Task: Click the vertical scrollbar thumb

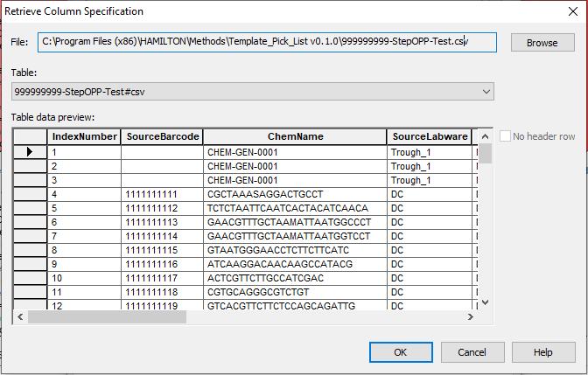Action: click(x=486, y=154)
